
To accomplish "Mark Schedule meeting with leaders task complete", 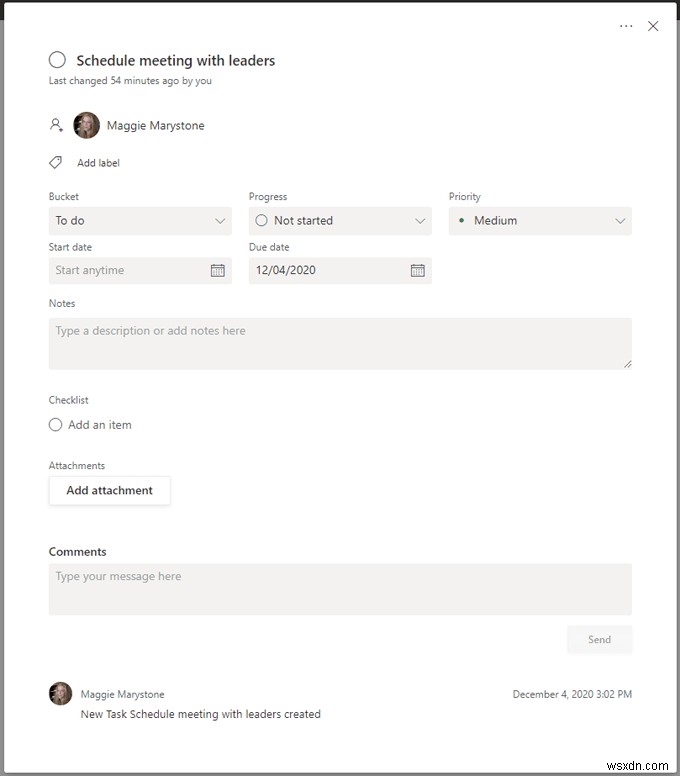I will coord(57,60).
